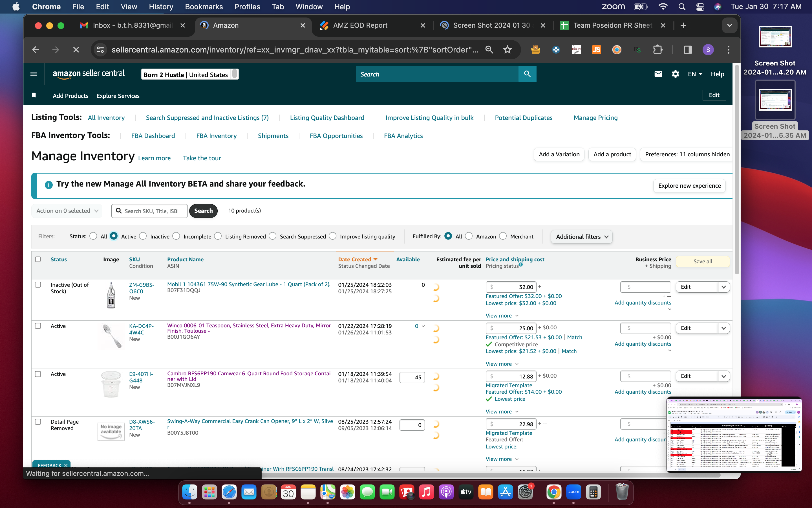The image size is (812, 508).
Task: Open Seller Central messages envelope icon
Action: click(658, 74)
